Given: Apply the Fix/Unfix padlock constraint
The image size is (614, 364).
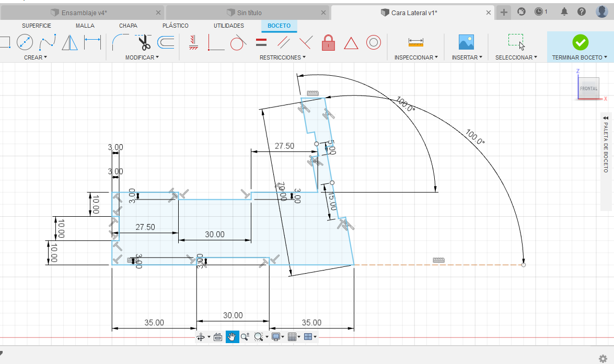Looking at the screenshot, I should point(328,42).
